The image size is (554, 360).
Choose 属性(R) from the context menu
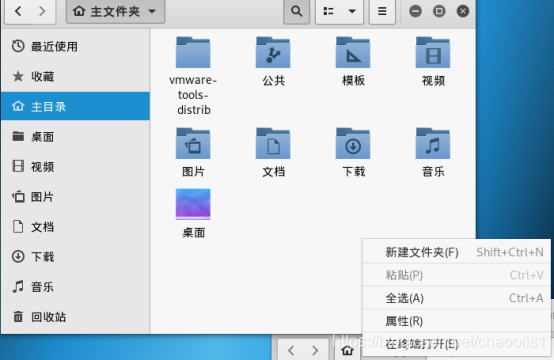point(456,321)
